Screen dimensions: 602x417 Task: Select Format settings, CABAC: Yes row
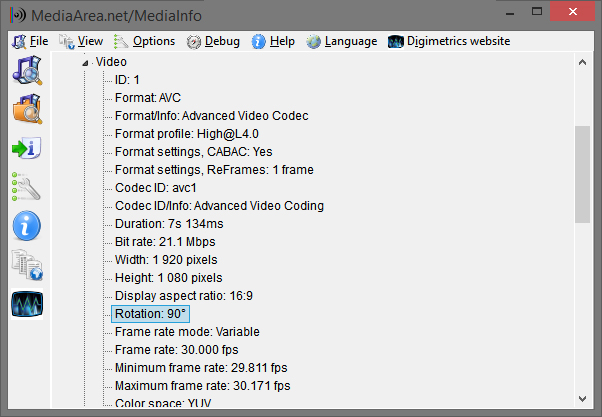click(194, 152)
